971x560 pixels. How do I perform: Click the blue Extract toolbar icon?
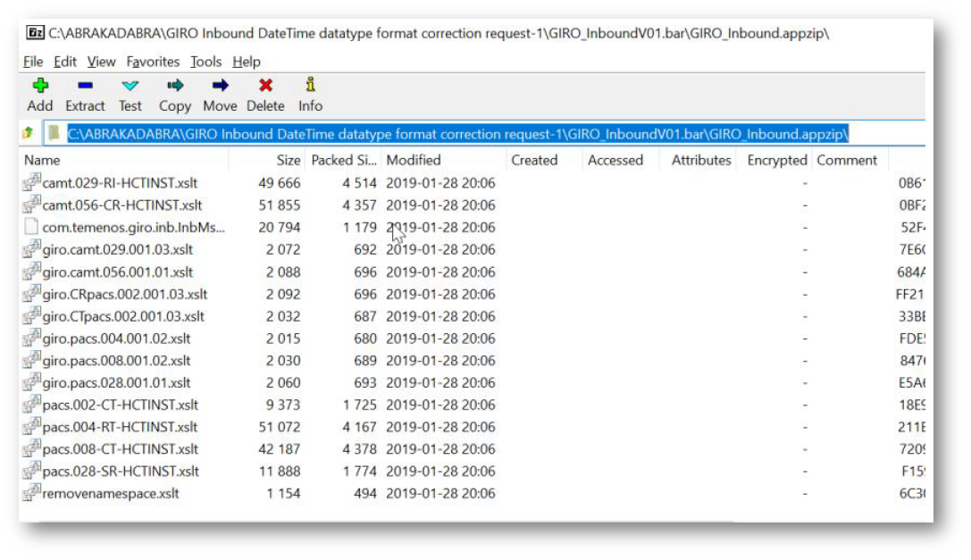pyautogui.click(x=85, y=86)
